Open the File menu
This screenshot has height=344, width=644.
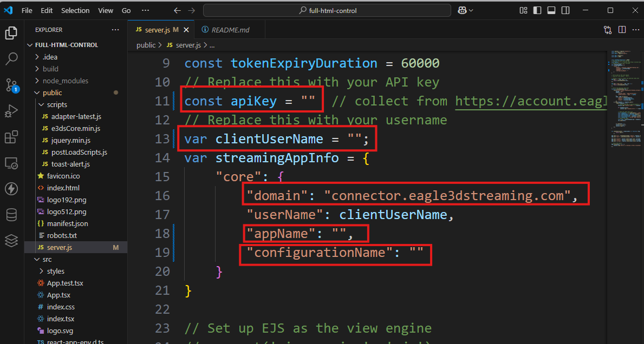click(x=27, y=11)
